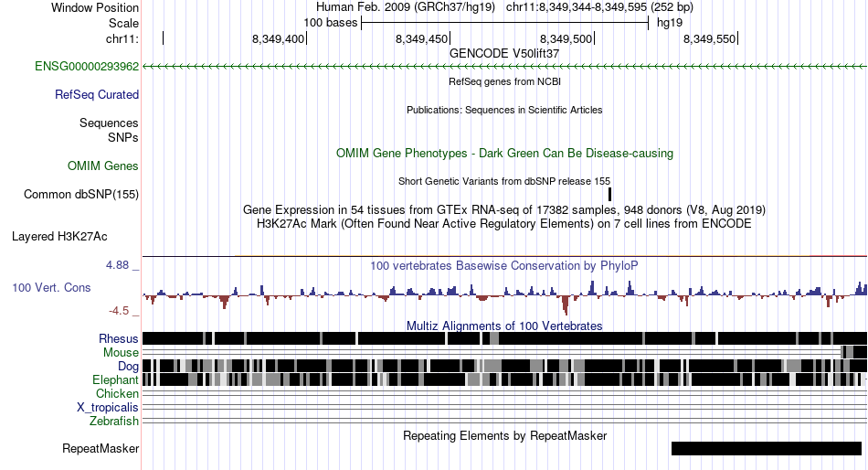This screenshot has height=470, width=868.
Task: Click the Mouse alignment block at far right
Action: [x=853, y=352]
